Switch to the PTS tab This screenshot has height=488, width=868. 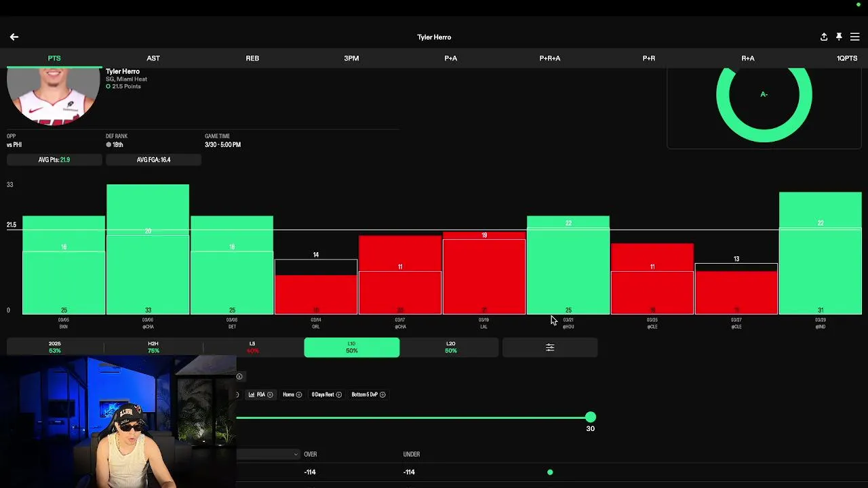point(54,58)
